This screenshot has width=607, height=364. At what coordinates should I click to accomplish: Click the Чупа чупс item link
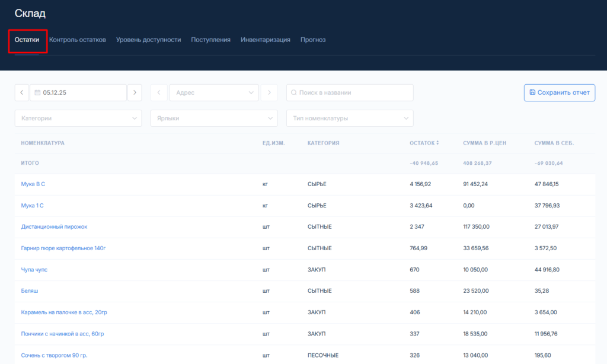(34, 270)
